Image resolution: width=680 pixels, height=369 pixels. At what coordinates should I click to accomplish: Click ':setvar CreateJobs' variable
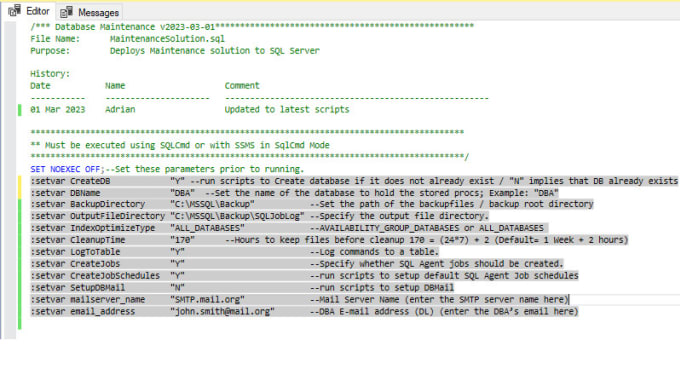coord(75,264)
